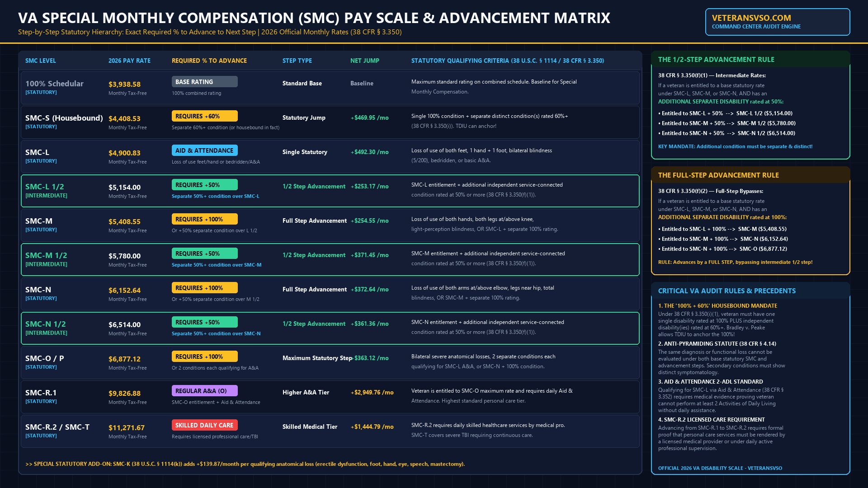
Task: Click the $6,514.00 pay rate
Action: (x=124, y=324)
